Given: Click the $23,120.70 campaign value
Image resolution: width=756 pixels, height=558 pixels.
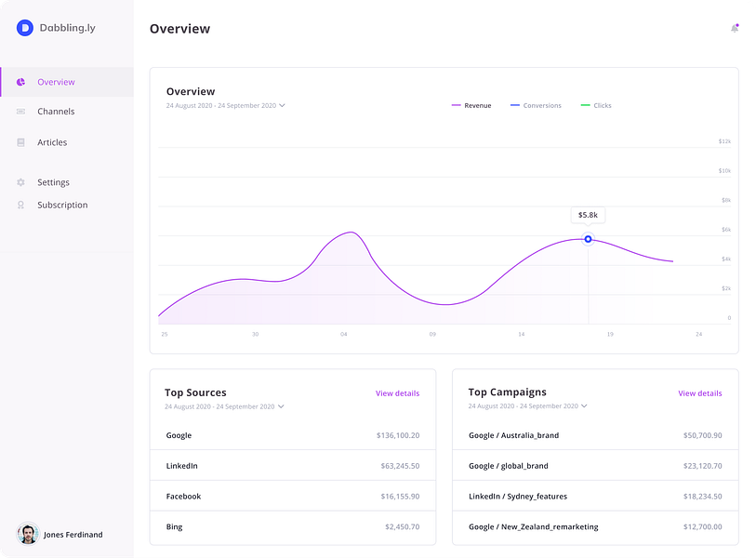Looking at the screenshot, I should (702, 466).
